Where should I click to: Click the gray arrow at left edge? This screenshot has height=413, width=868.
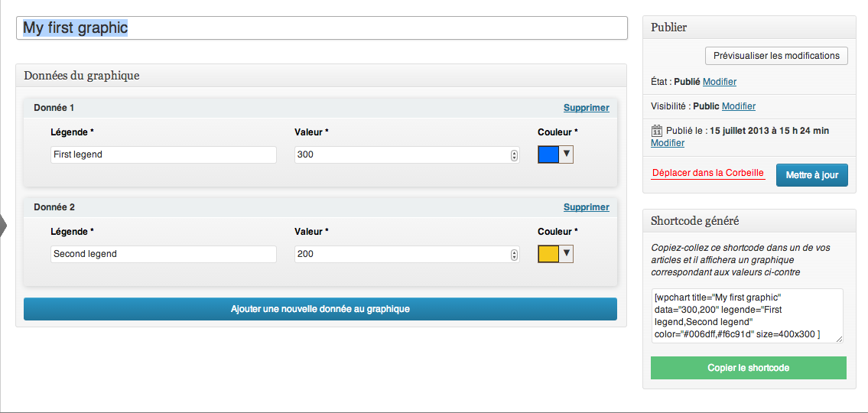click(3, 226)
